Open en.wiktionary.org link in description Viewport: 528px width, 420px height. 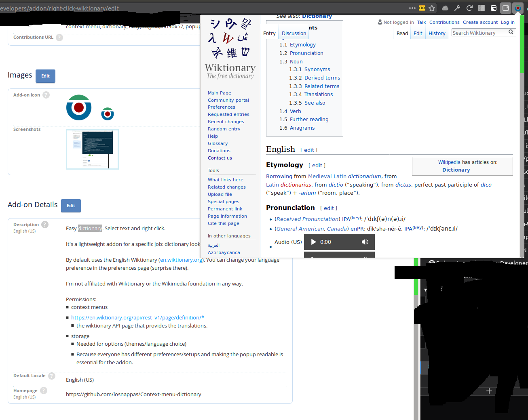(181, 260)
